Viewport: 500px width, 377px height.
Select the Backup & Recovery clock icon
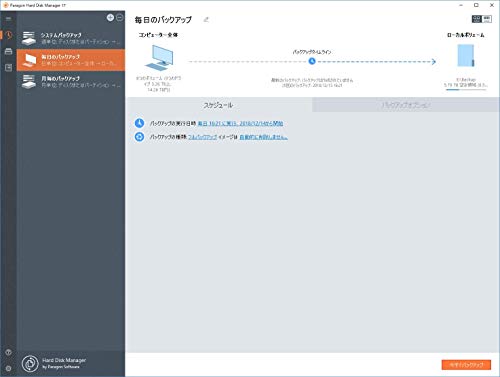pos(8,35)
